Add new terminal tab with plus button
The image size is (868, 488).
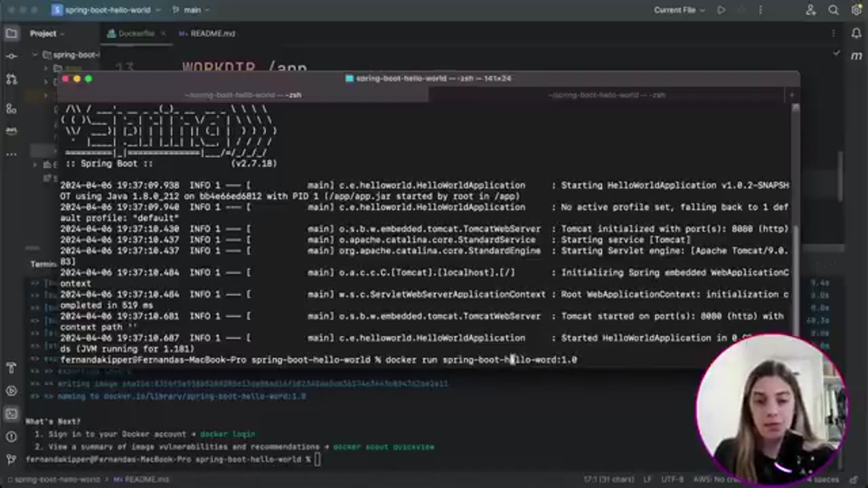pyautogui.click(x=791, y=95)
